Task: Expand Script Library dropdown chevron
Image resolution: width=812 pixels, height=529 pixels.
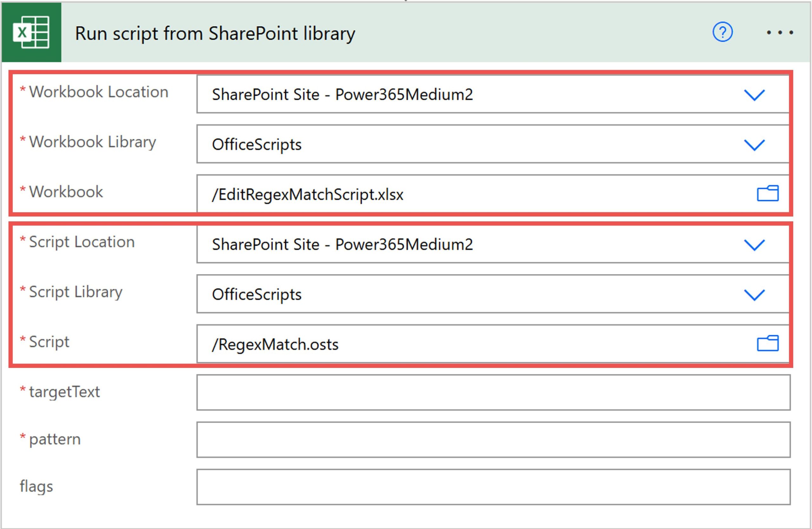Action: pyautogui.click(x=754, y=294)
